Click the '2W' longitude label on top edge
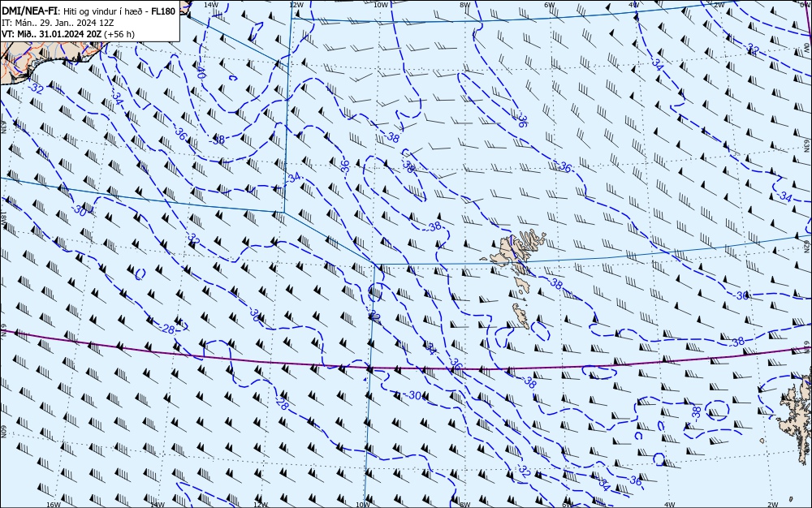Viewport: 812px width, 508px height. pos(719,5)
